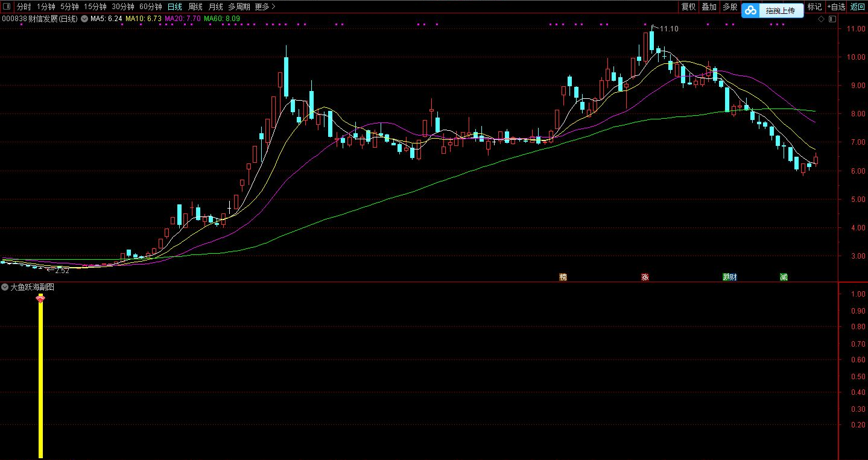Viewport: 868px width, 460px height.
Task: Click the diamond icon above price axis
Action: (x=820, y=19)
